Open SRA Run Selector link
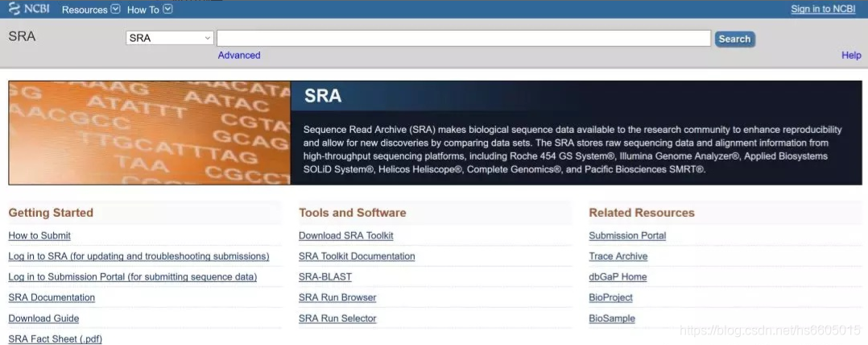 pos(337,318)
